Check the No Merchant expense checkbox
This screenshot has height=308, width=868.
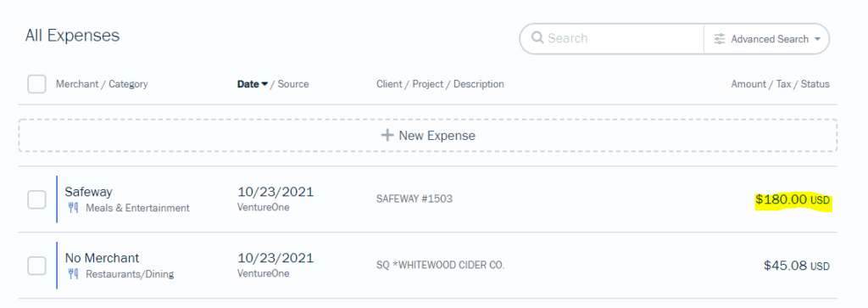[36, 266]
